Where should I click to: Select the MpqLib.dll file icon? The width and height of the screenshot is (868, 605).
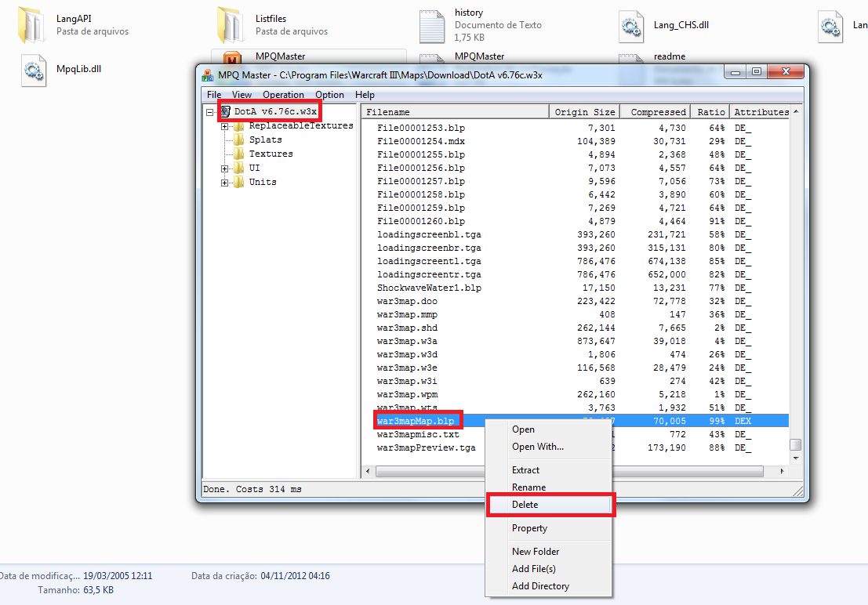tap(33, 71)
